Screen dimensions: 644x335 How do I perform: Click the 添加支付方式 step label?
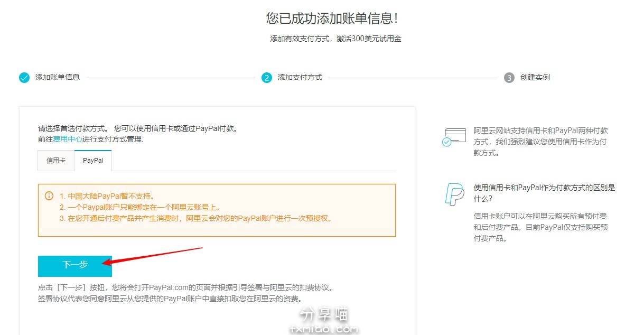(x=300, y=77)
